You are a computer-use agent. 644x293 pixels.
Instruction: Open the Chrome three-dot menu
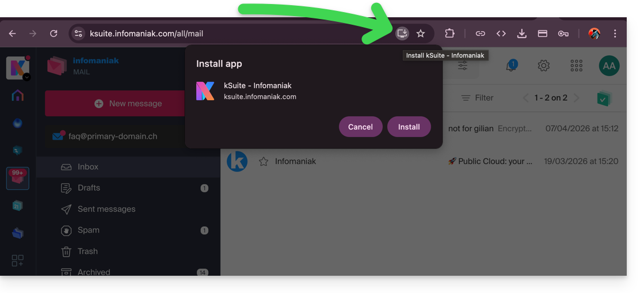tap(615, 33)
